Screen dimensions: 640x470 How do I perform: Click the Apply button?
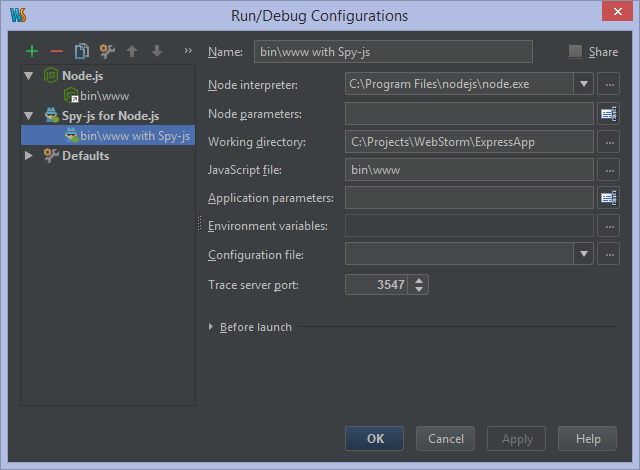(x=516, y=439)
